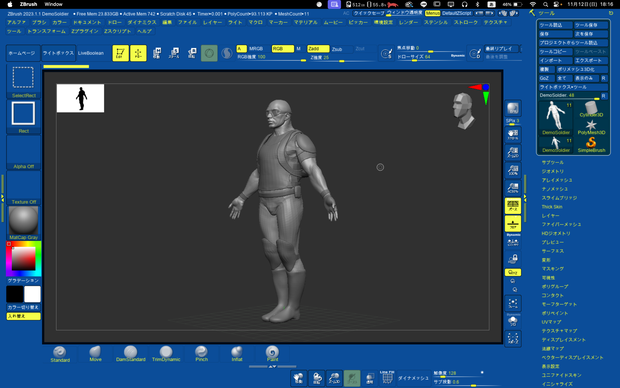Pick the TrimDynamic brush
620x388 pixels.
(x=166, y=354)
